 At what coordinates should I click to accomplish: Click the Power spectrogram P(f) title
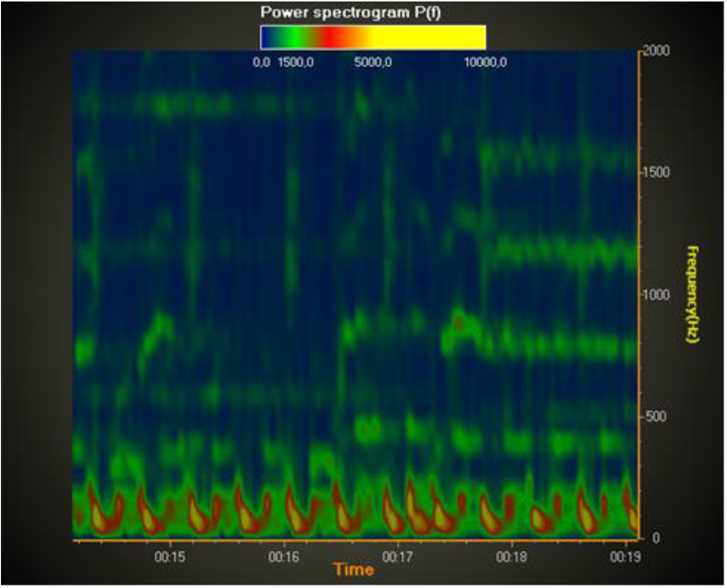pyautogui.click(x=350, y=12)
